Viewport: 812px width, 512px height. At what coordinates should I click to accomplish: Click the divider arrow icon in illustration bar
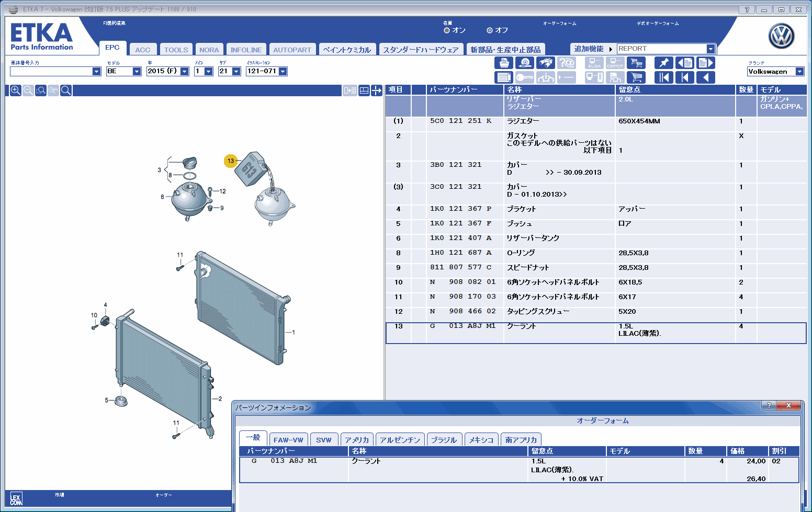(377, 90)
